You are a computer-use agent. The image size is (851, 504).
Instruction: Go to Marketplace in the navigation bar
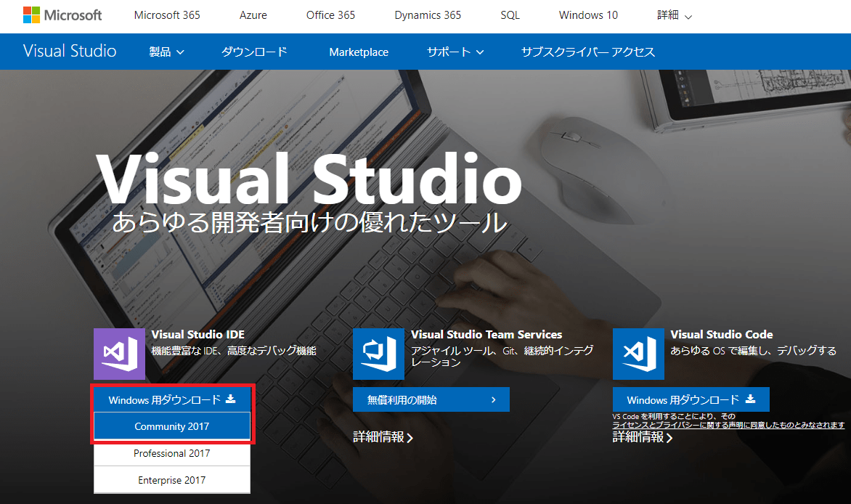coord(359,52)
